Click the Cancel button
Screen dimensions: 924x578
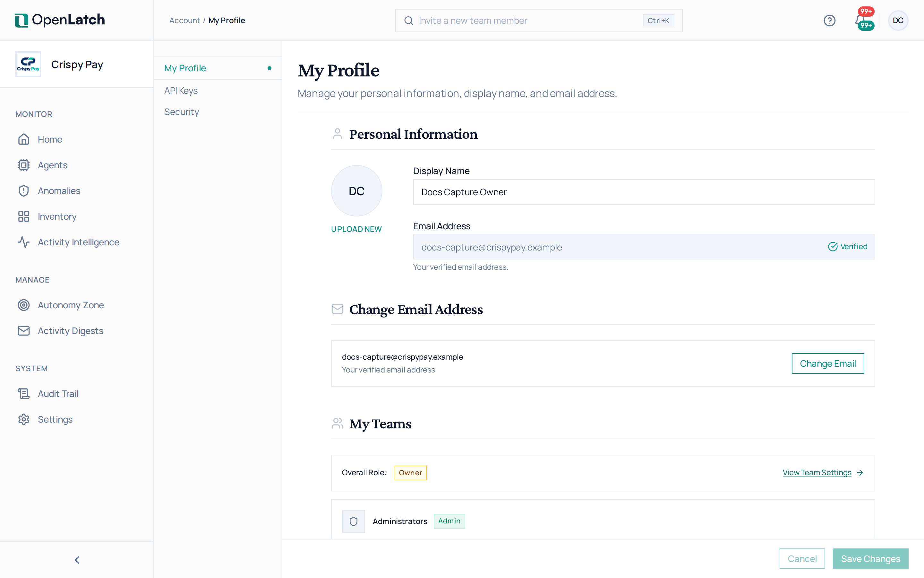(x=802, y=559)
